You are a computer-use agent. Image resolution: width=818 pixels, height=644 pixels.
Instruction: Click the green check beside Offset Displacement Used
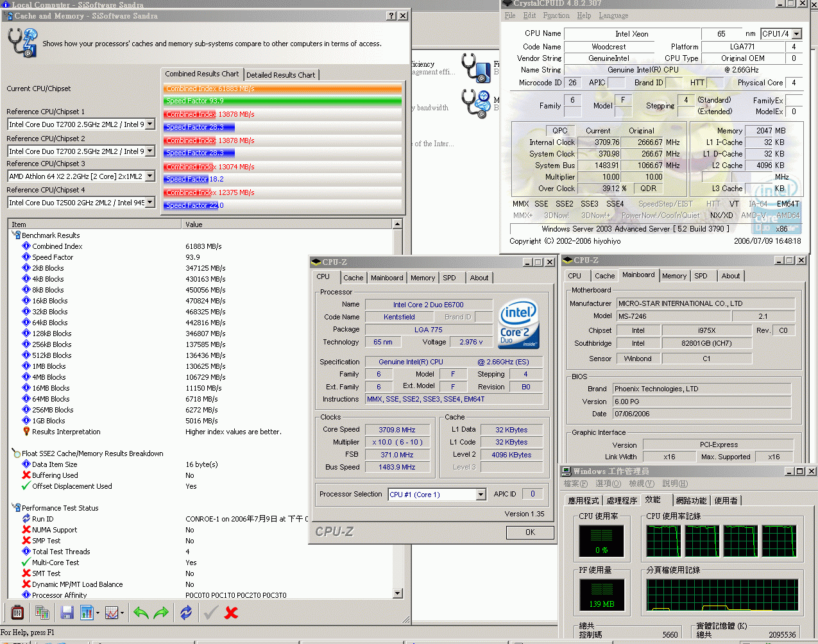click(x=26, y=486)
